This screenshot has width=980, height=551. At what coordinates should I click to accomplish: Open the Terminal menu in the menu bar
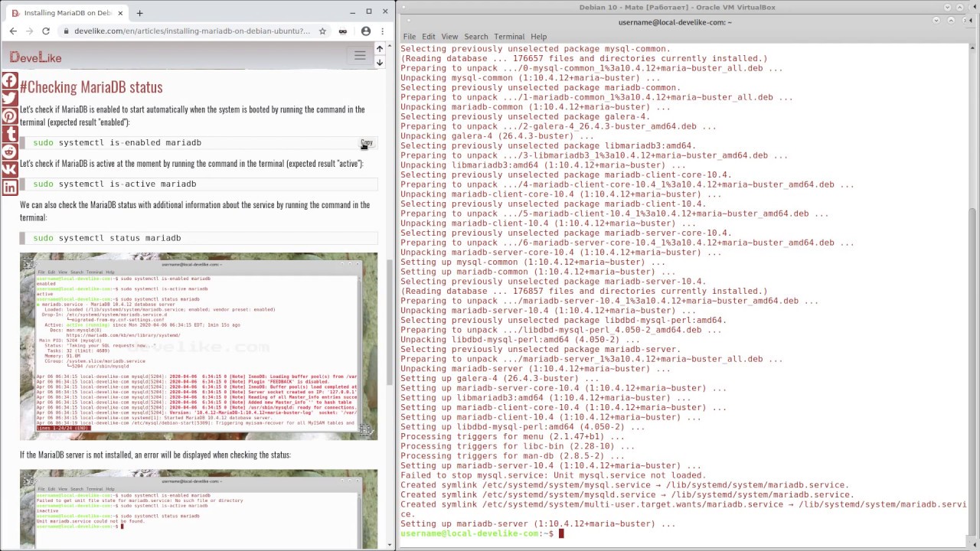click(509, 37)
